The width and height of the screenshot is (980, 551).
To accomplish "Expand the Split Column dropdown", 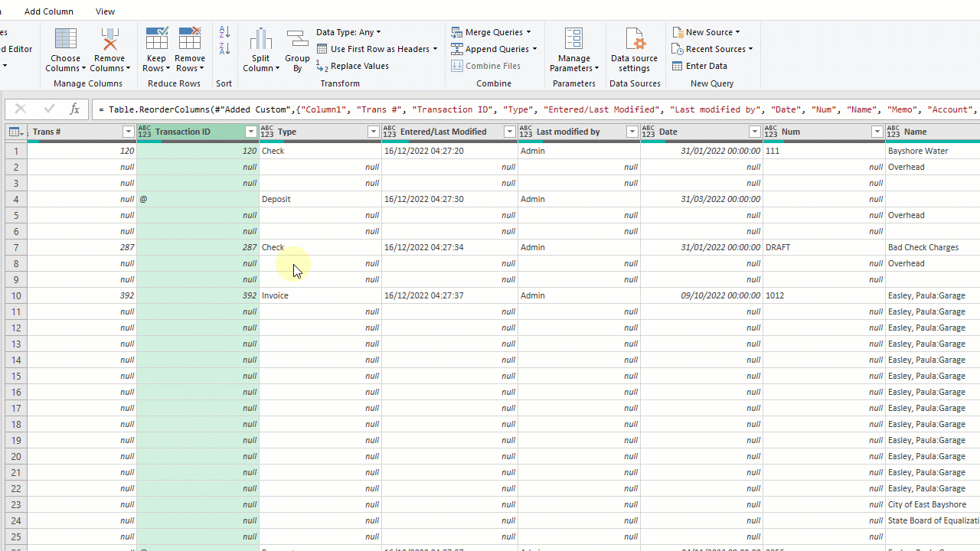I will tap(261, 47).
